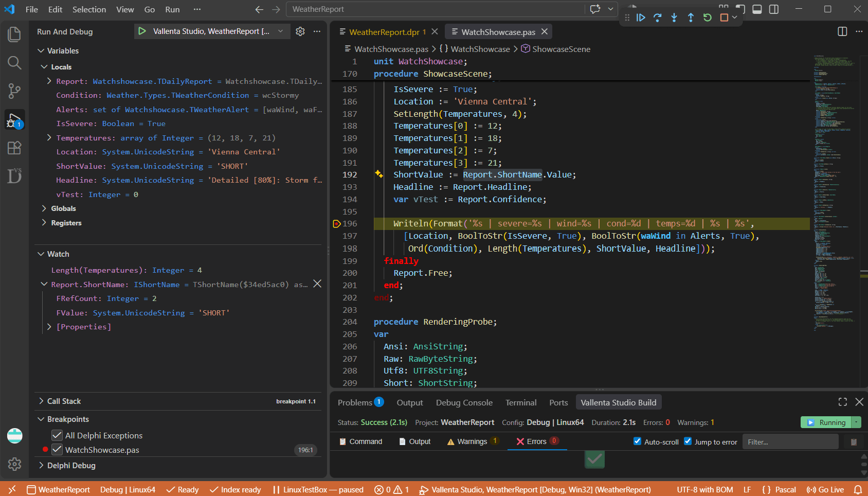This screenshot has height=496, width=868.
Task: Open the Source Control view
Action: [14, 91]
